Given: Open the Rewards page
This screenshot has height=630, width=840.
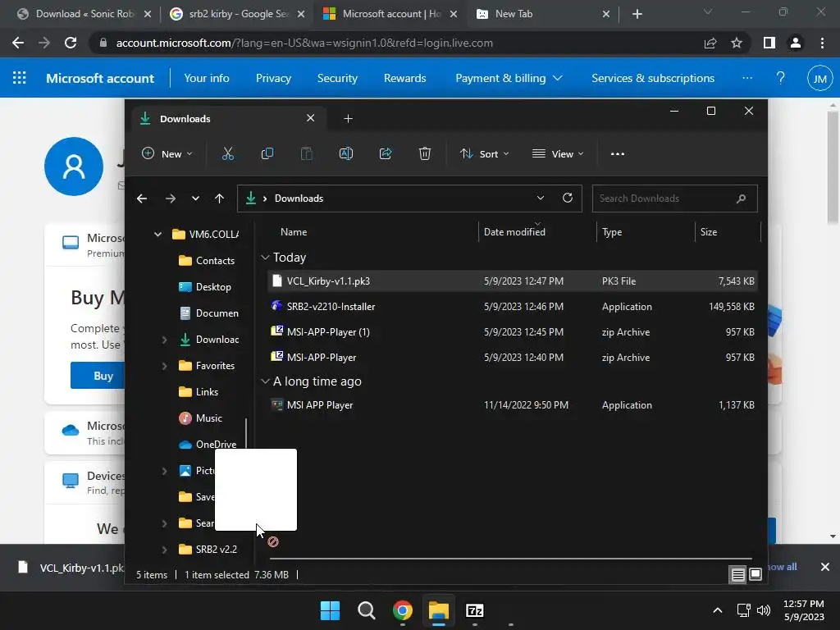Looking at the screenshot, I should tap(405, 78).
